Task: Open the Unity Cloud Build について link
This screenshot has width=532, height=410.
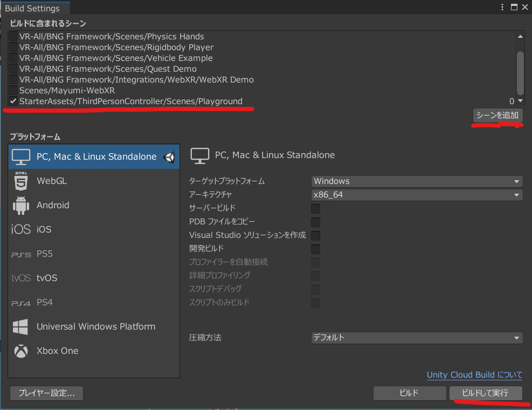Action: [474, 375]
